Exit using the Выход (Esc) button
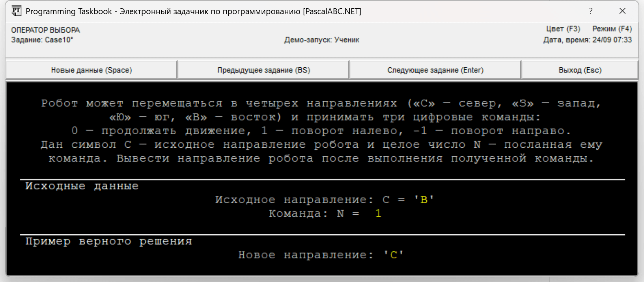The height and width of the screenshot is (282, 644). click(x=580, y=70)
